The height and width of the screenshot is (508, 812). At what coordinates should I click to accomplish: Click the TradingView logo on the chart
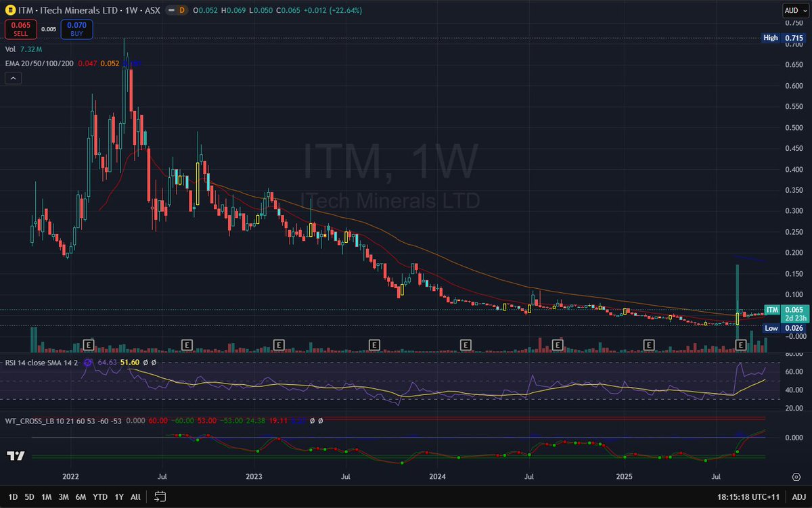16,456
